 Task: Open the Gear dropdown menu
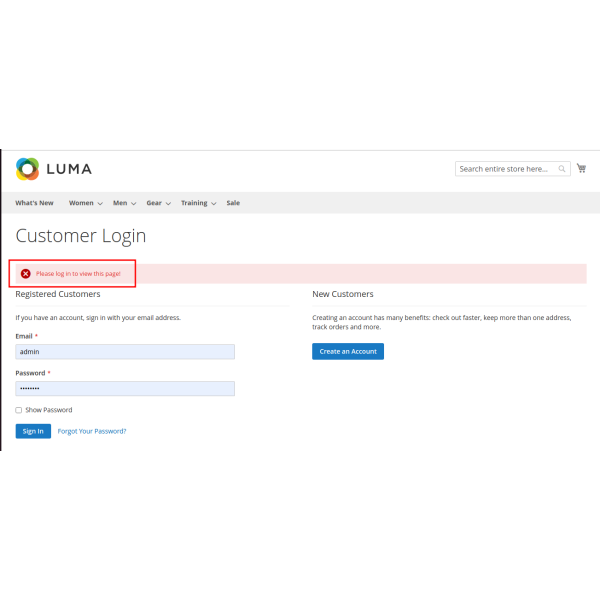pos(158,203)
